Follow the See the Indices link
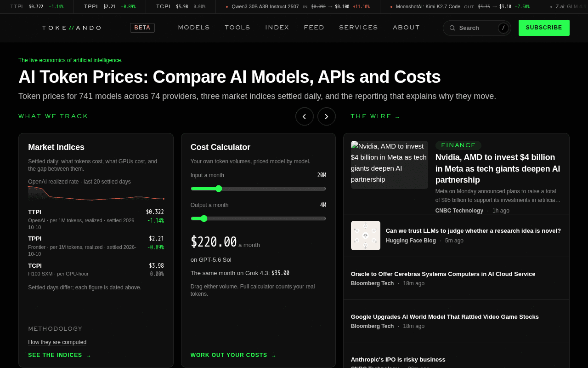Screen dimensions: 588x368 [x=60, y=355]
